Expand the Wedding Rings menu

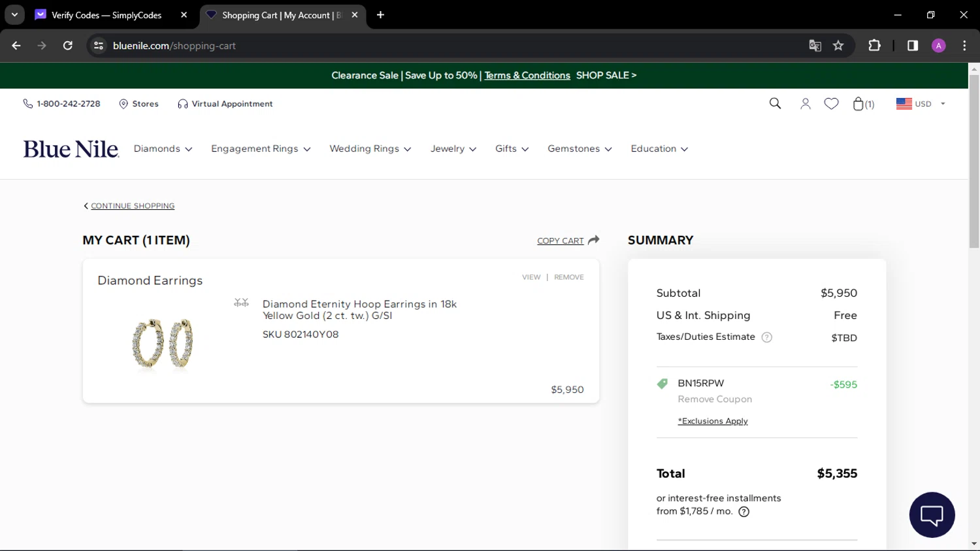click(370, 149)
